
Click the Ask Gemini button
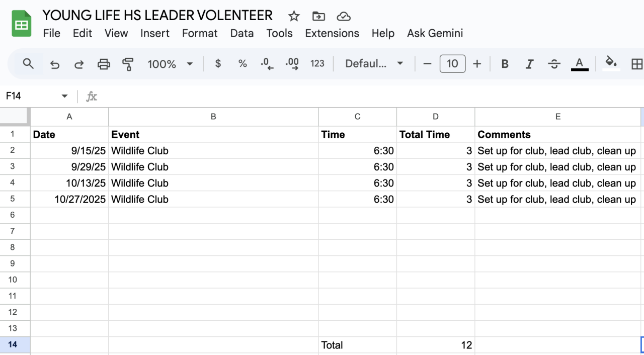pos(435,33)
